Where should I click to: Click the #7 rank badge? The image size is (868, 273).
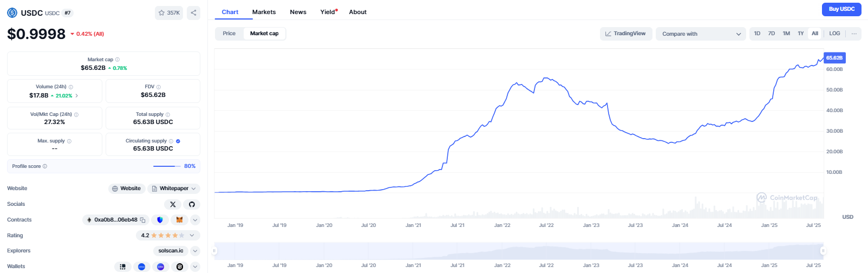click(68, 13)
